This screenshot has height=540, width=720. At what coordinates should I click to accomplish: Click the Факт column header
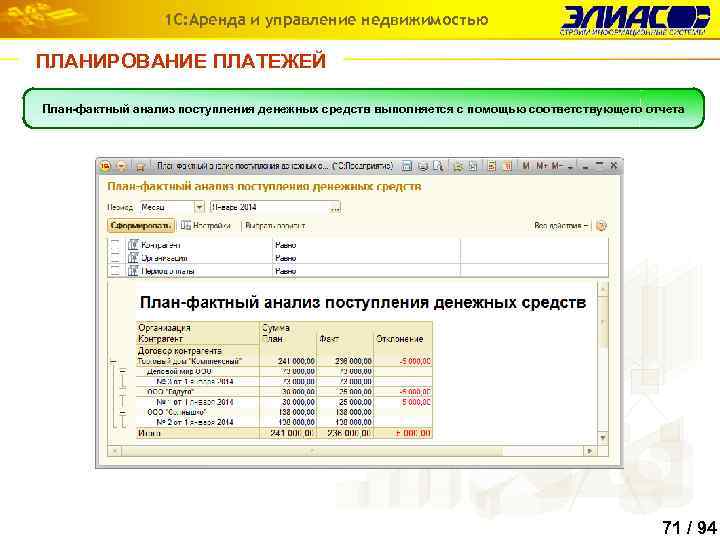[329, 339]
